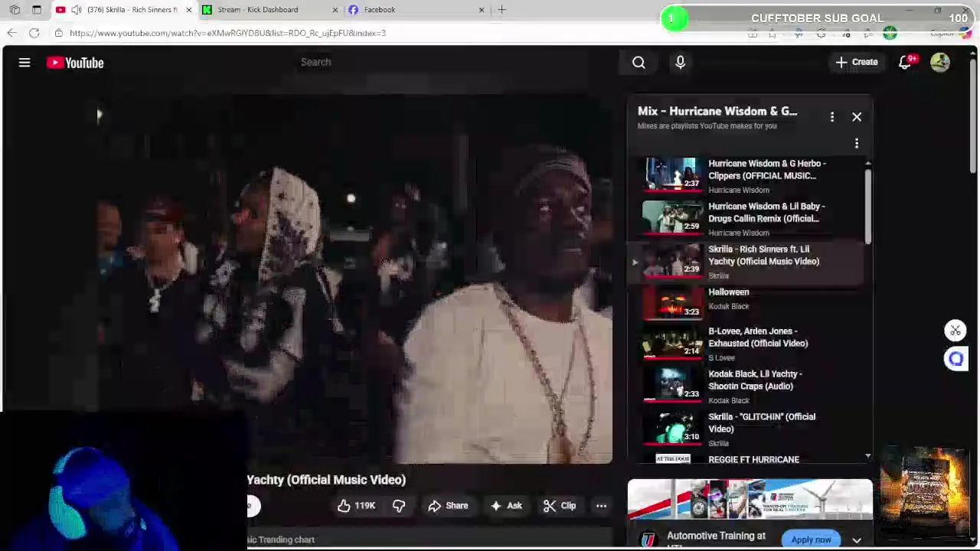This screenshot has width=980, height=551.
Task: Click the search magnifier button
Action: (x=639, y=63)
